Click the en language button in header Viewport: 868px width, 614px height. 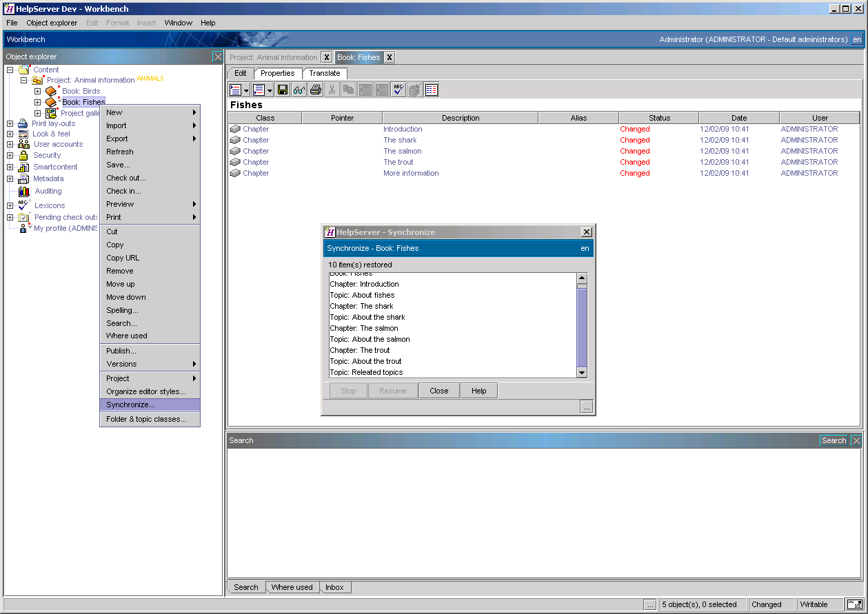pyautogui.click(x=857, y=39)
